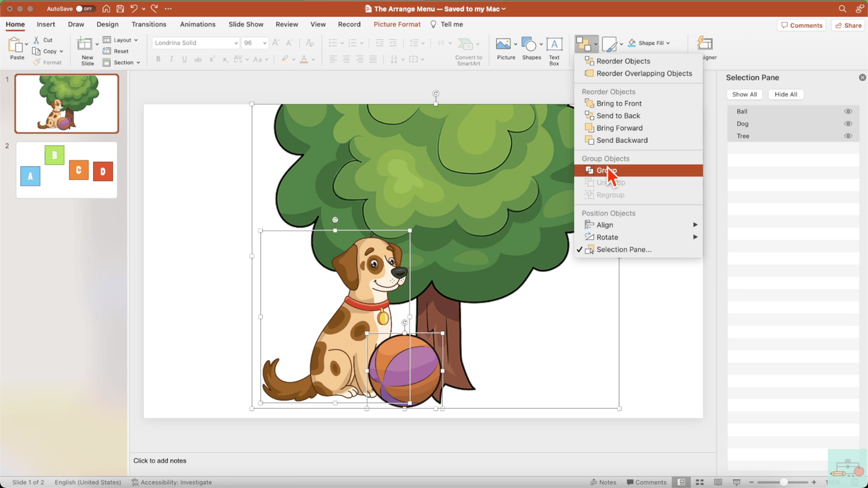Adjust the zoom slider handle
The image size is (868, 488).
click(784, 482)
